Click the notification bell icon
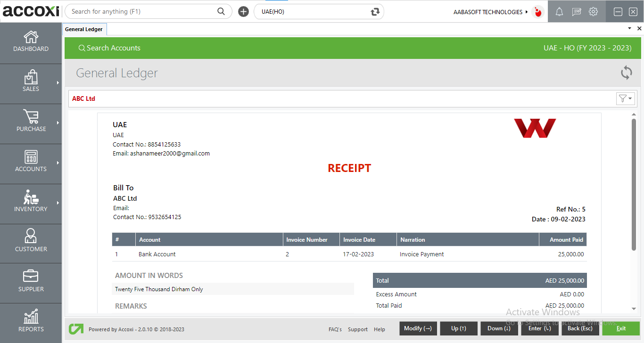644x343 pixels. pos(559,12)
